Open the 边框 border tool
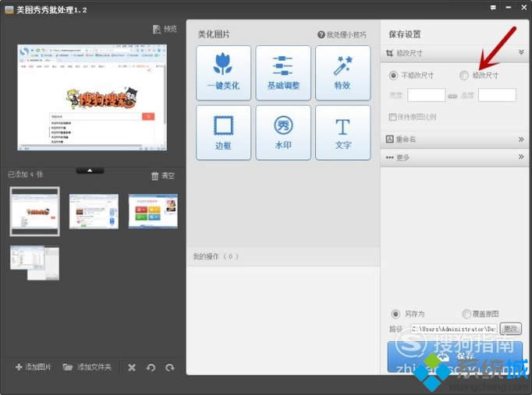 (224, 132)
